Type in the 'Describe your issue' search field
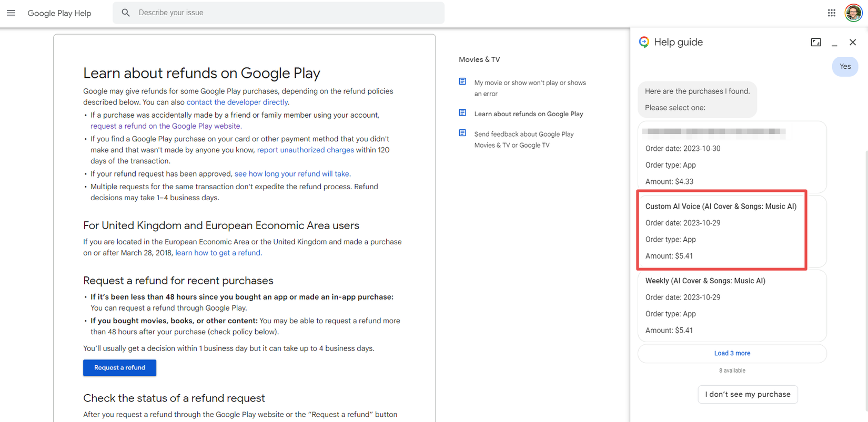The height and width of the screenshot is (422, 868). tap(284, 13)
